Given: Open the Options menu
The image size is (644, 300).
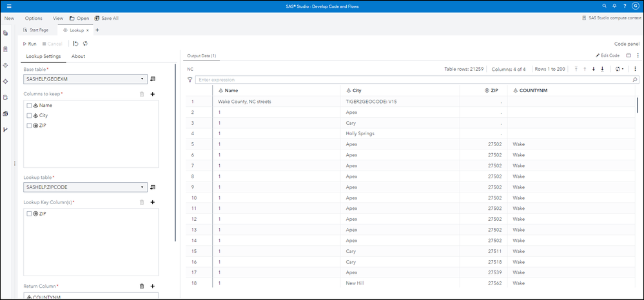Looking at the screenshot, I should (x=34, y=19).
